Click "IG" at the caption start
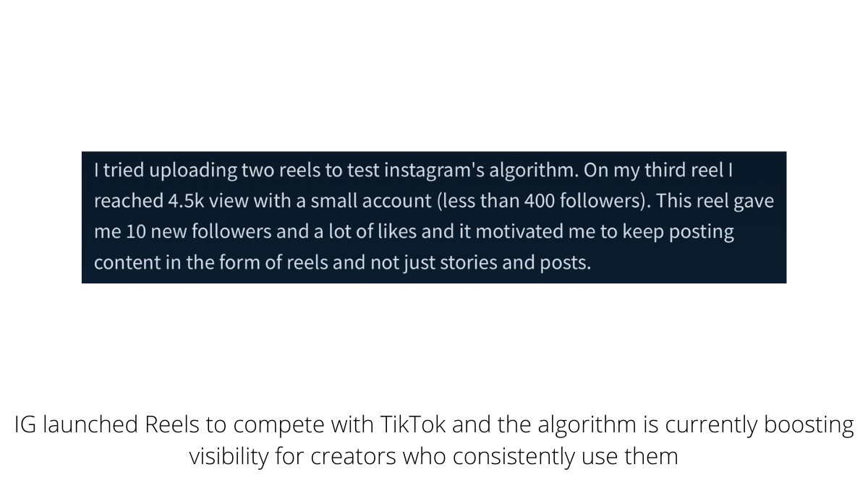 pos(25,425)
